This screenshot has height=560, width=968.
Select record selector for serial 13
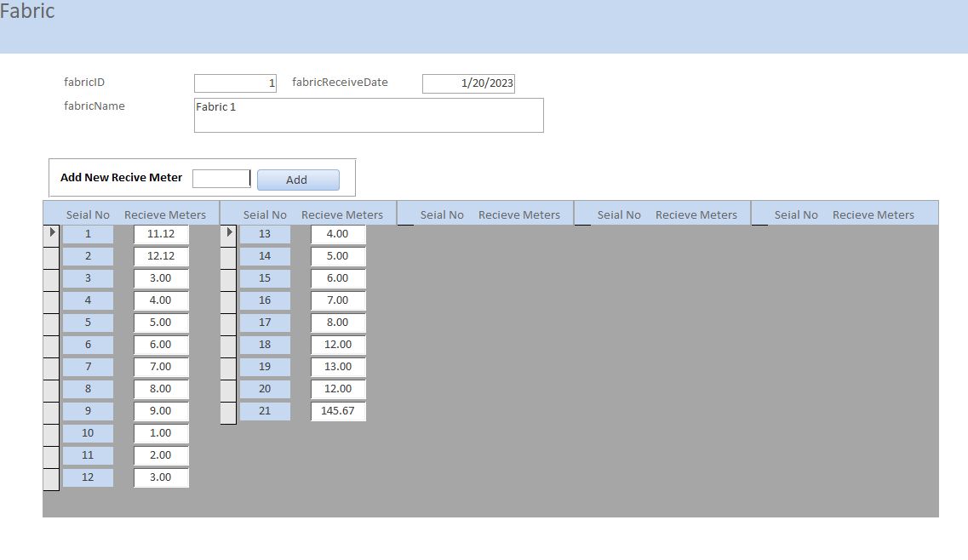click(228, 233)
